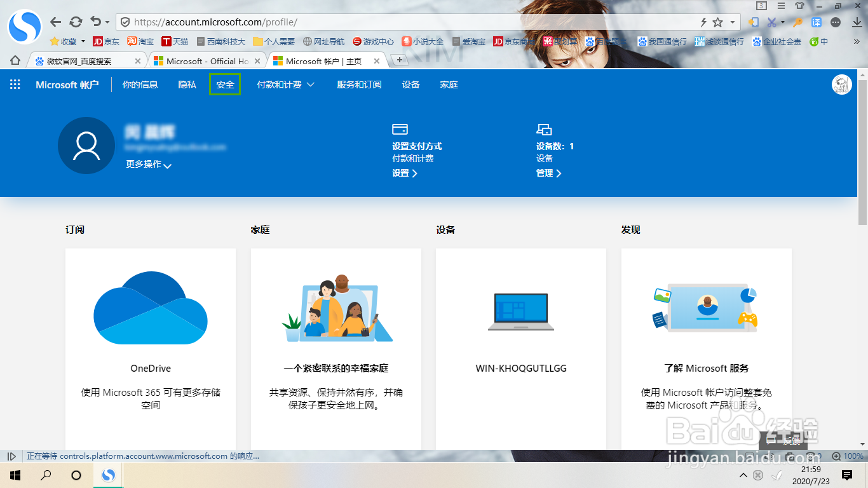Change browser skin via shirt icon
The width and height of the screenshot is (868, 488).
pos(799,6)
